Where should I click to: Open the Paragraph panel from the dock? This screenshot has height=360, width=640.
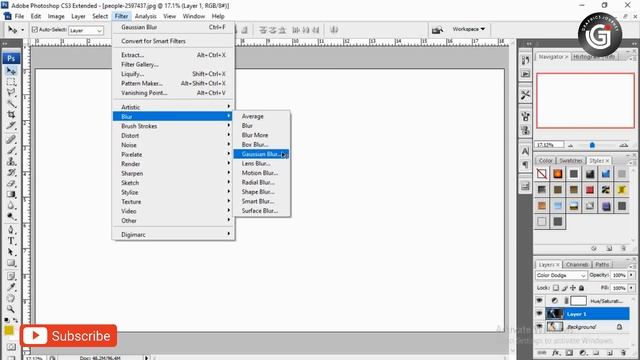point(525,165)
